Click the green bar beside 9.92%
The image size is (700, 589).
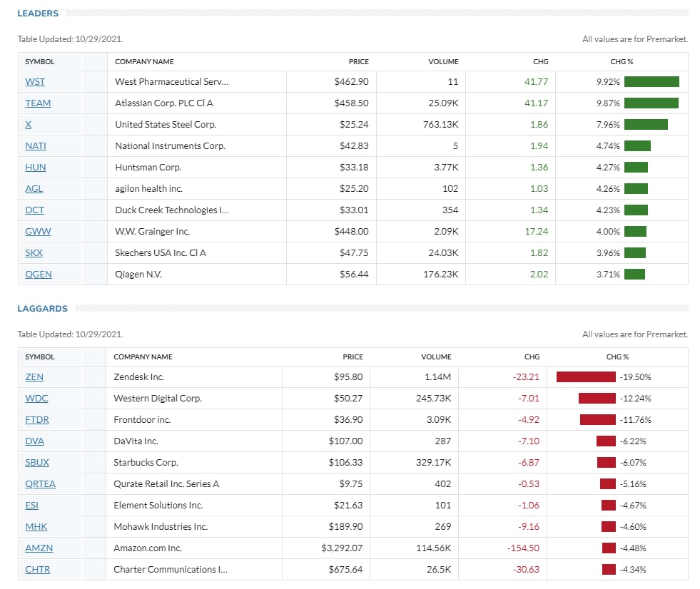651,82
